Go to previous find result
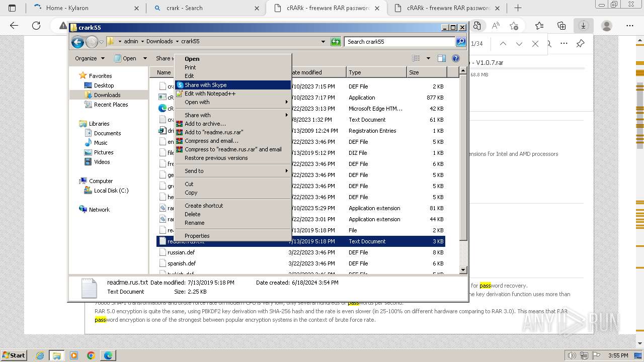Screen dimensions: 644x362 (x=503, y=44)
